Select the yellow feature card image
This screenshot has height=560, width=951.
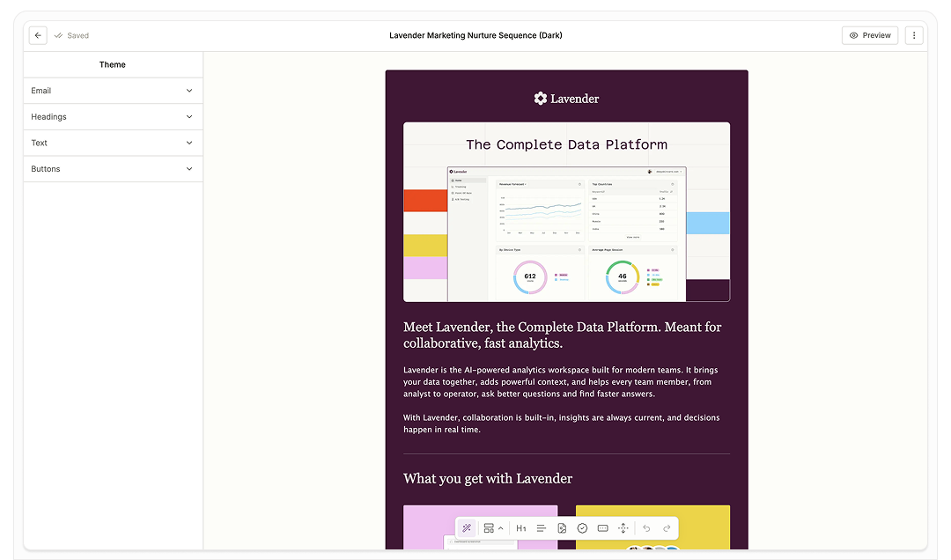click(x=652, y=527)
